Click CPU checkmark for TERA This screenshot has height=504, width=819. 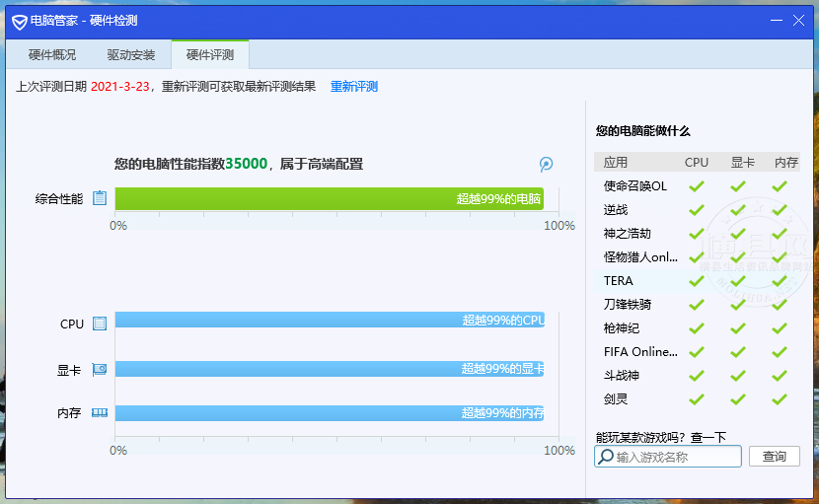point(697,281)
